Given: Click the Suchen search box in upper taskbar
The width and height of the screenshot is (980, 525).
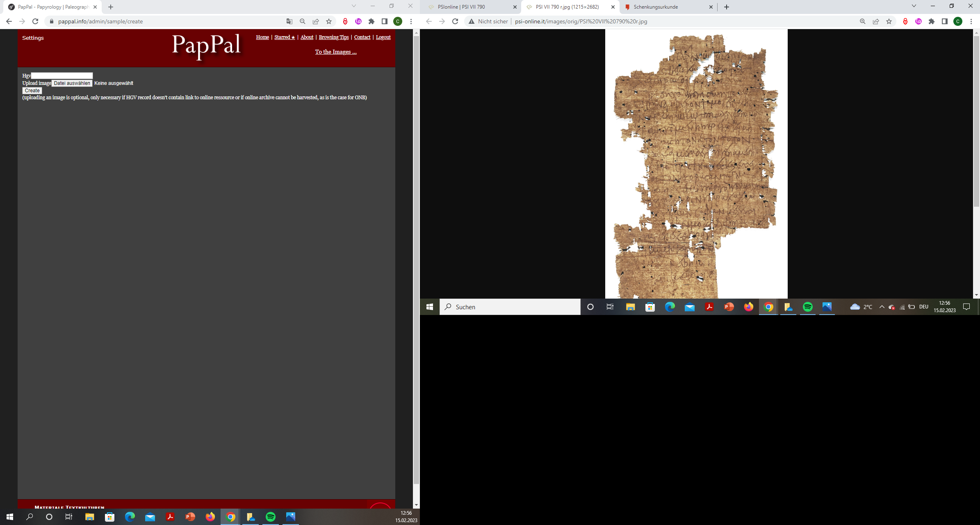Looking at the screenshot, I should point(510,307).
